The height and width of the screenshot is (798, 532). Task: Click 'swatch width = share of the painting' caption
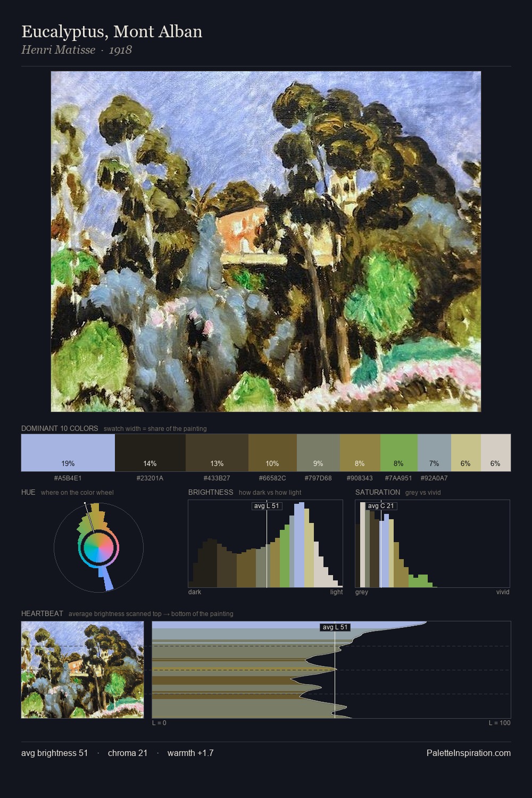(x=155, y=429)
